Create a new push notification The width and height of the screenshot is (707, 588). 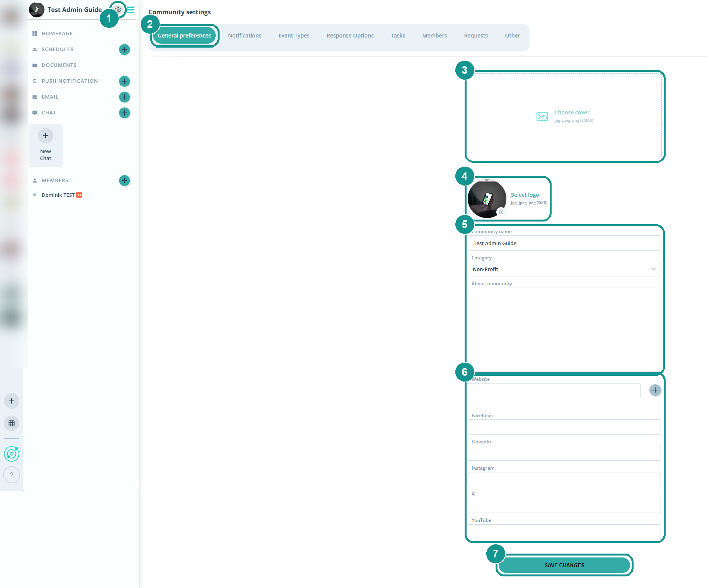(124, 81)
